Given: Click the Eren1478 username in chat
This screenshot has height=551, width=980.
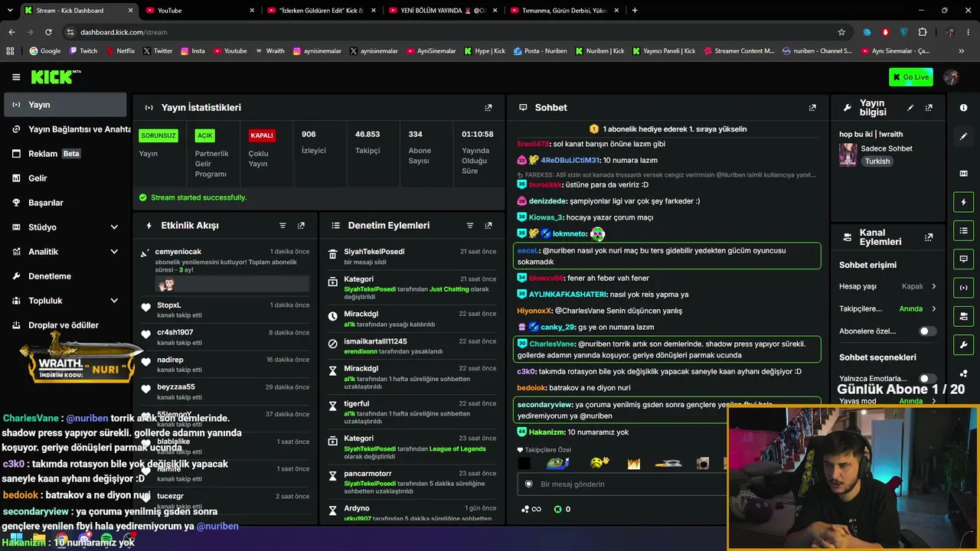Looking at the screenshot, I should point(533,144).
